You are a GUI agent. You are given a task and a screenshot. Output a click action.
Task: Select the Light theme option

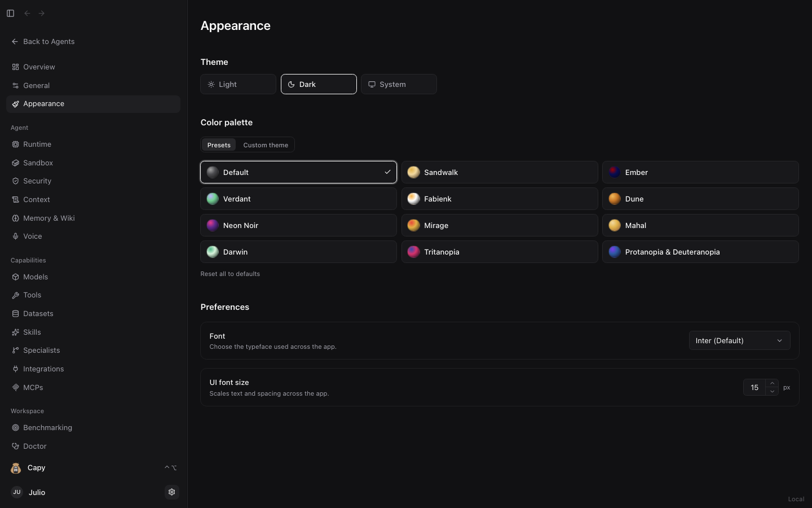coord(238,84)
